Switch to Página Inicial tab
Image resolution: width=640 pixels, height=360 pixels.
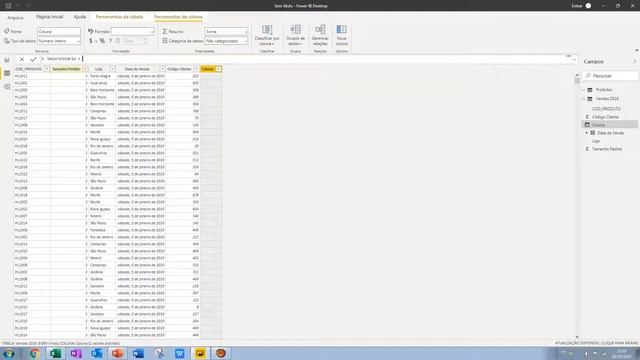coord(49,17)
